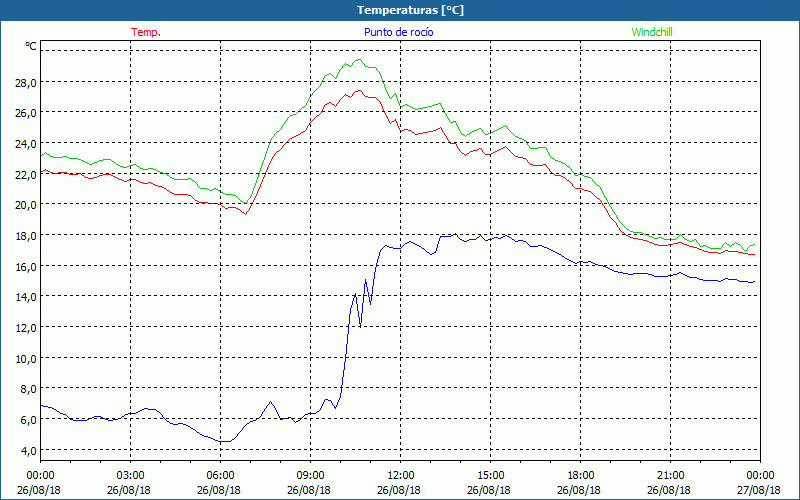Select the green Windchill legend label
The image size is (800, 500).
coord(652,32)
